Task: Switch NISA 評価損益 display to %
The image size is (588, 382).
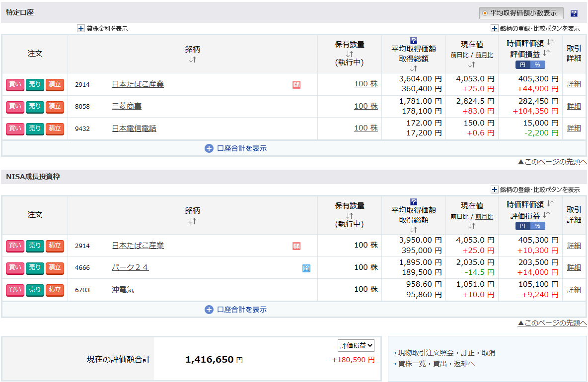Action: pyautogui.click(x=537, y=226)
